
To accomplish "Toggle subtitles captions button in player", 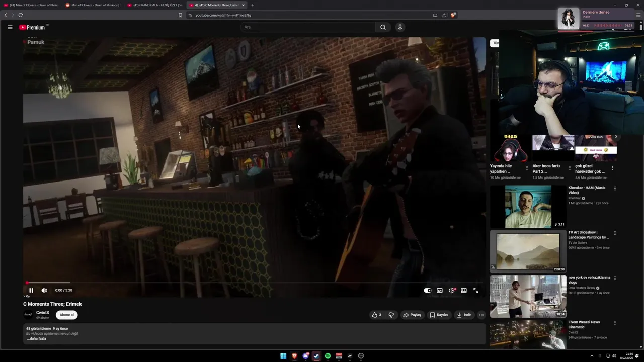I will click(440, 290).
